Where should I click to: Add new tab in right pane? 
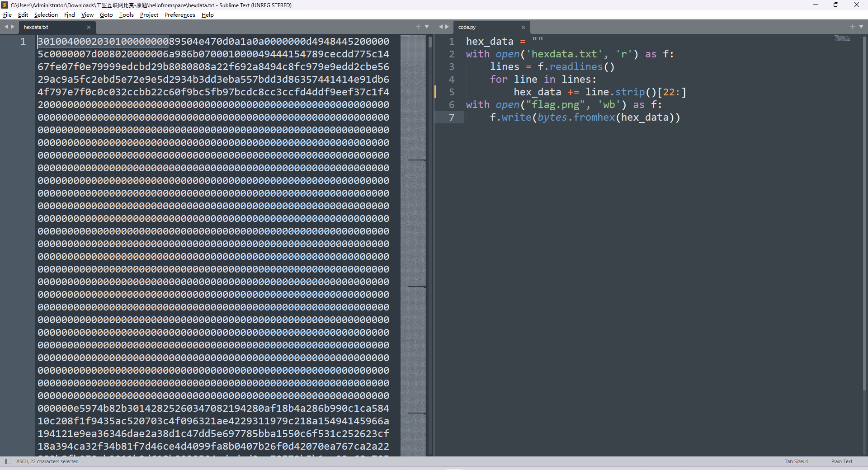pos(853,27)
